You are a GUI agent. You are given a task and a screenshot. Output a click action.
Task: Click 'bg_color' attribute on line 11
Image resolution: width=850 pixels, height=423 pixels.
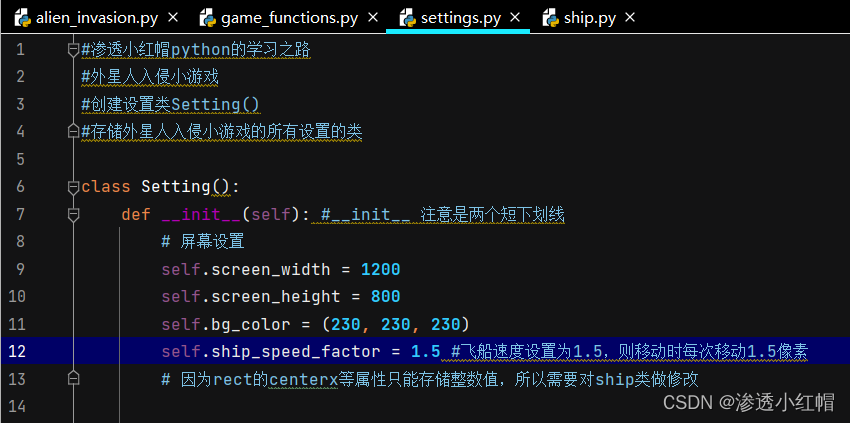point(250,324)
